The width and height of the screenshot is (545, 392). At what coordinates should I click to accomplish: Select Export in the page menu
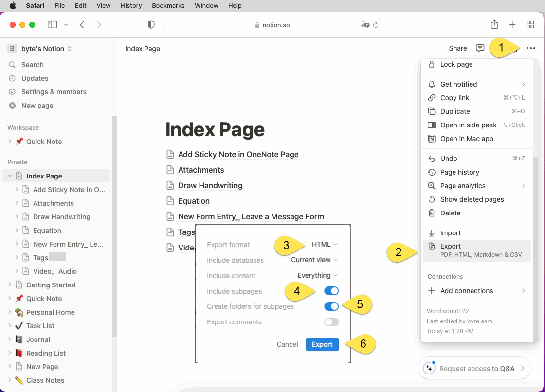(x=477, y=250)
